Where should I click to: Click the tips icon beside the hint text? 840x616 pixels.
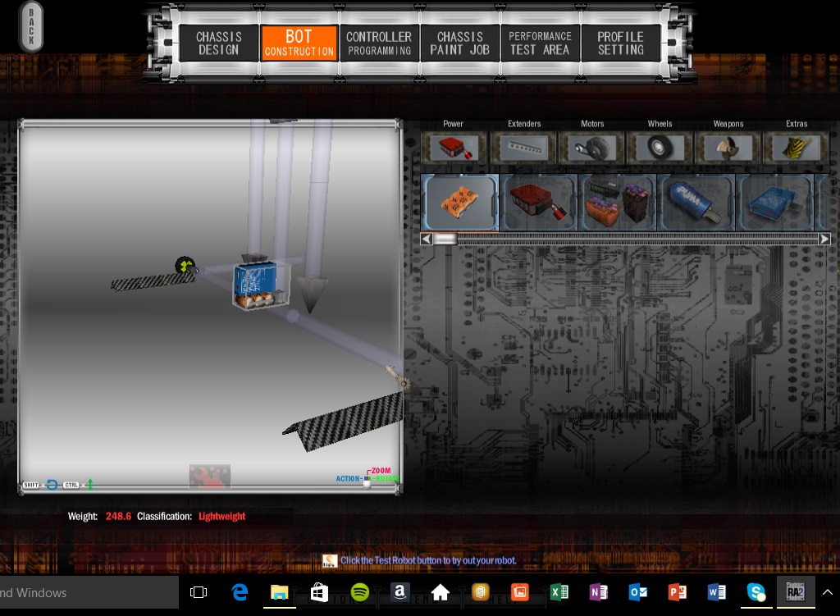[x=330, y=561]
